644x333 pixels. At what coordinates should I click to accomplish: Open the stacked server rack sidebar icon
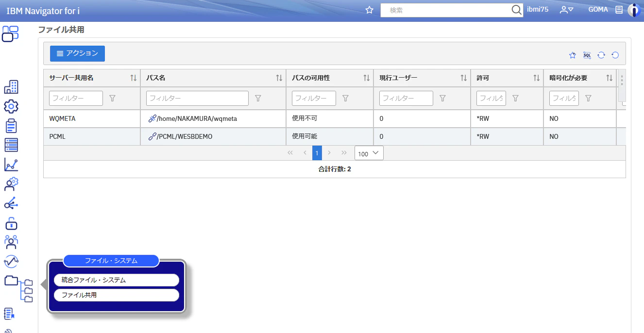[11, 145]
